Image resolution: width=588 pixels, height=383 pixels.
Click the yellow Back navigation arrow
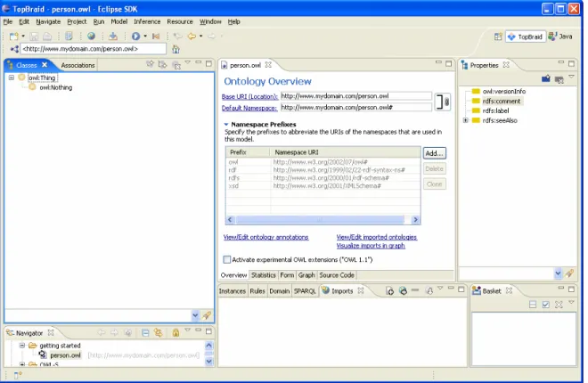point(192,36)
